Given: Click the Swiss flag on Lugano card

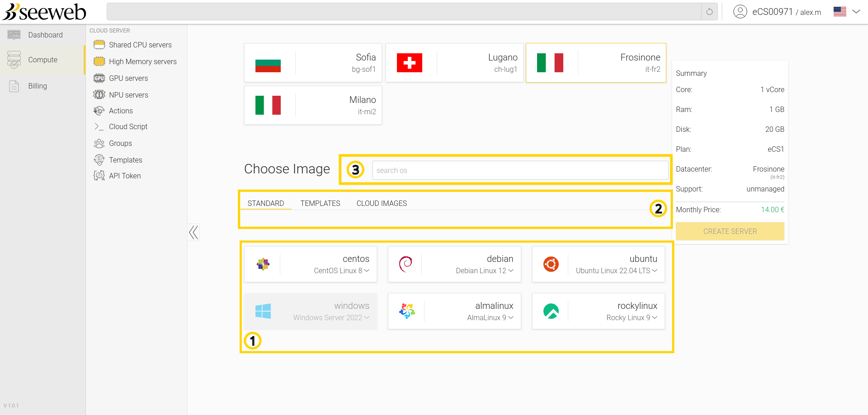Looking at the screenshot, I should click(410, 63).
